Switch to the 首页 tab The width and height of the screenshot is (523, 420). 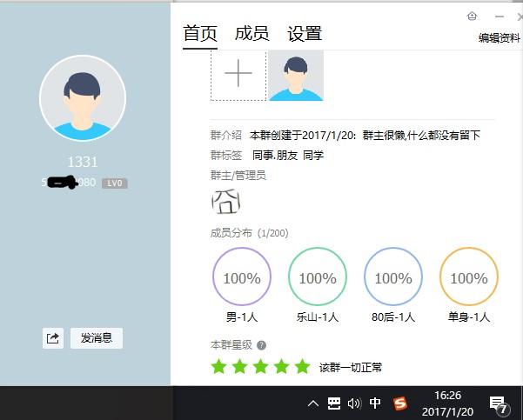click(x=200, y=34)
